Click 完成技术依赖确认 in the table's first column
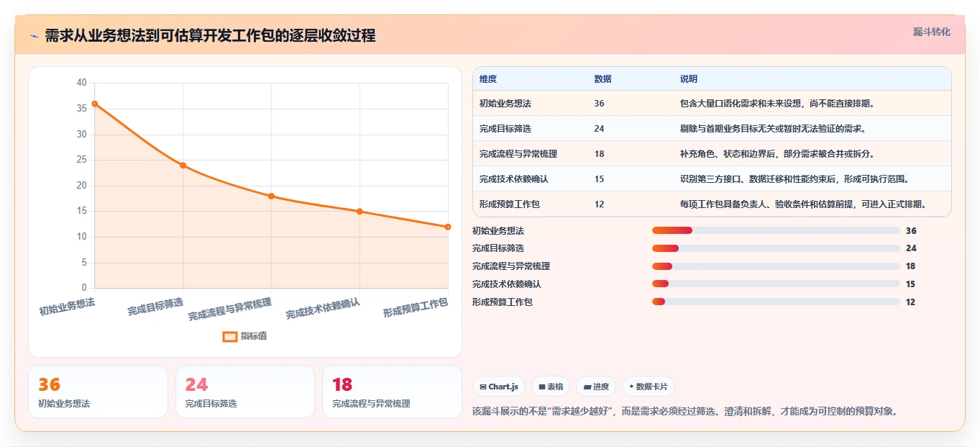 click(514, 179)
